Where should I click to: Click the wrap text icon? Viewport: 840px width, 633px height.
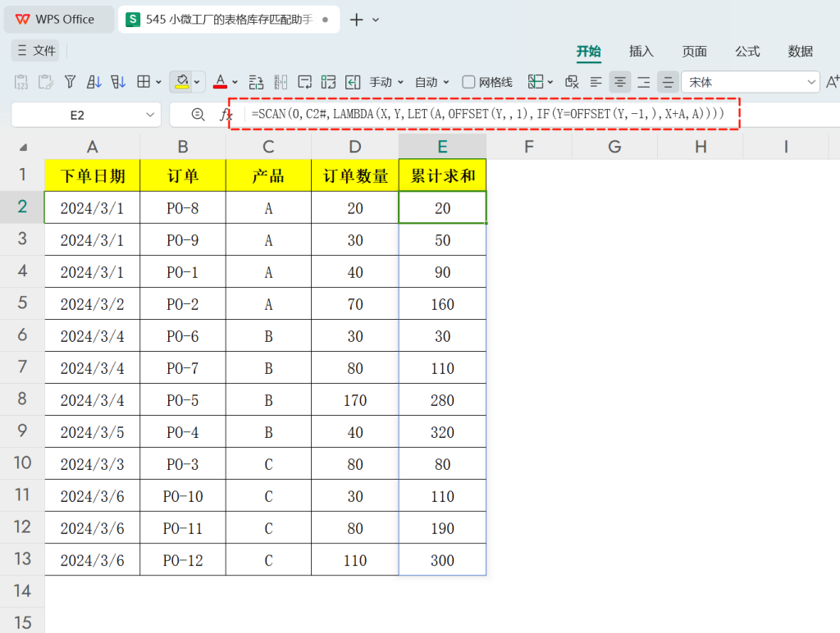tap(305, 82)
